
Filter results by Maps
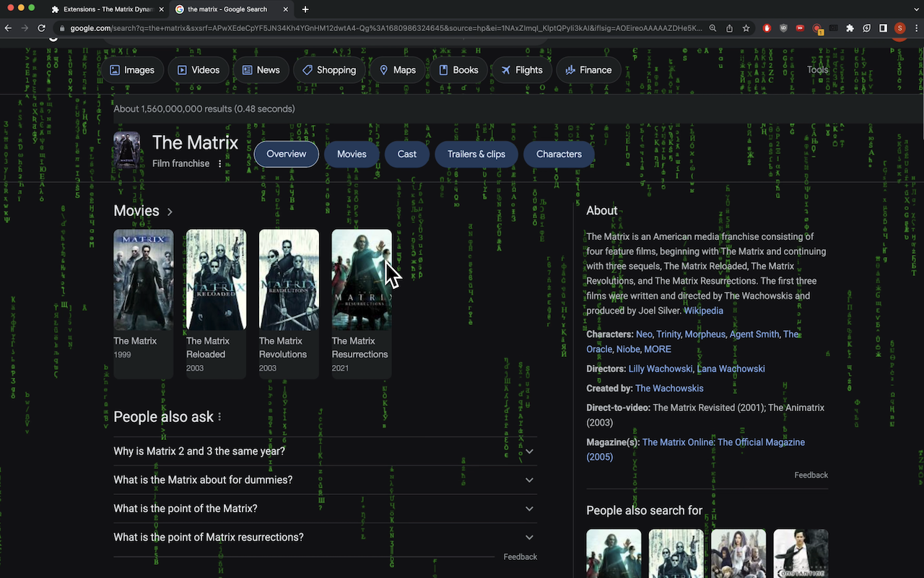[x=398, y=70]
